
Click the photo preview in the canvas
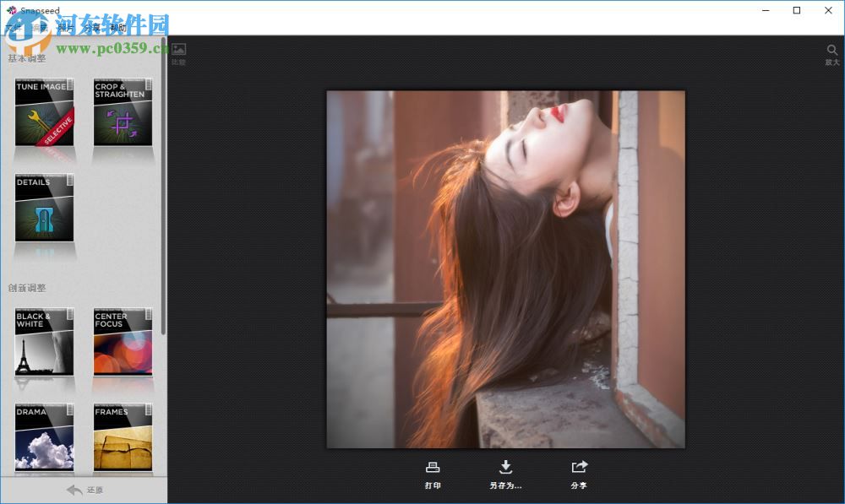tap(505, 268)
